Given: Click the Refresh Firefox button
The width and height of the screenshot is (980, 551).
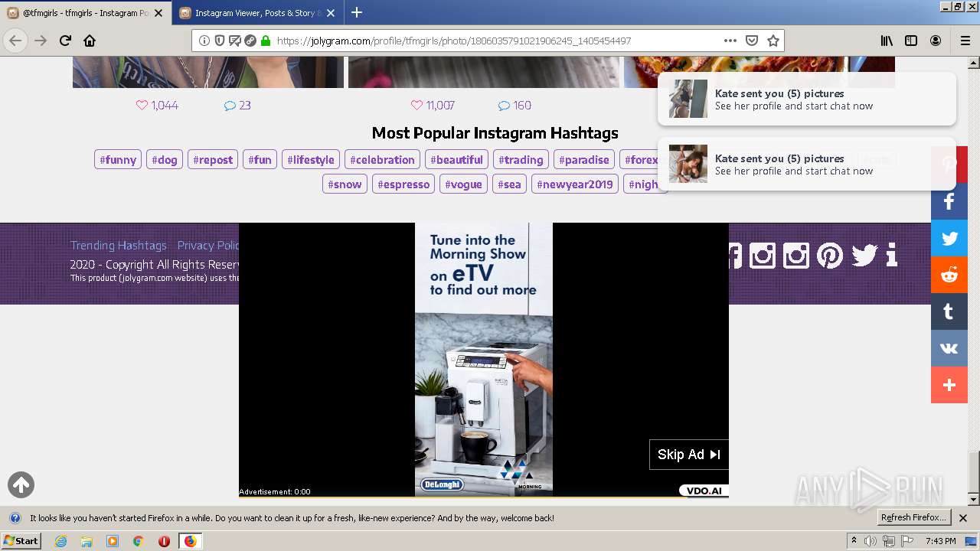Looking at the screenshot, I should [x=913, y=518].
